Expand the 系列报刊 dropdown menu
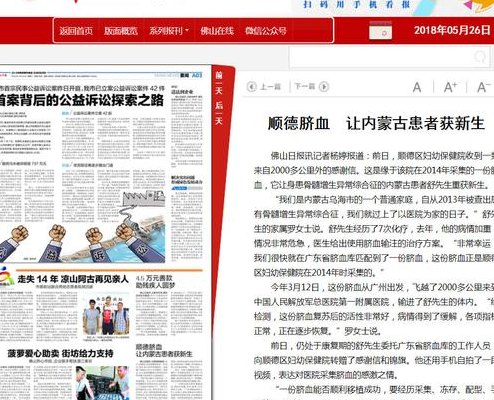Image resolution: width=494 pixels, height=400 pixels. click(169, 31)
